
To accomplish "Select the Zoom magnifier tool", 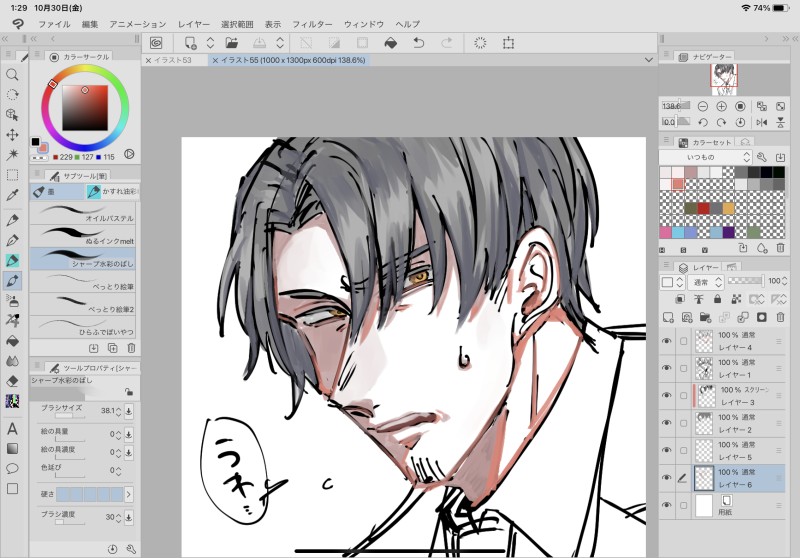I will tap(12, 75).
